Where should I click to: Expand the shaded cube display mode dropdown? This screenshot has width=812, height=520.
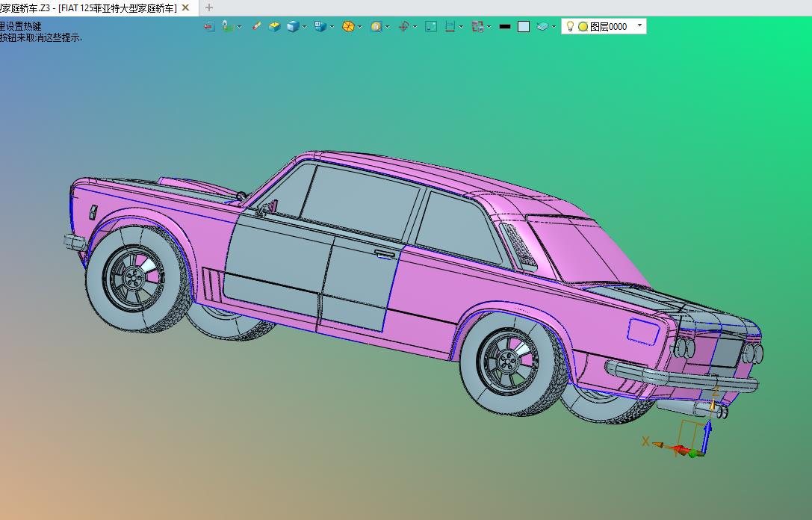click(x=305, y=27)
